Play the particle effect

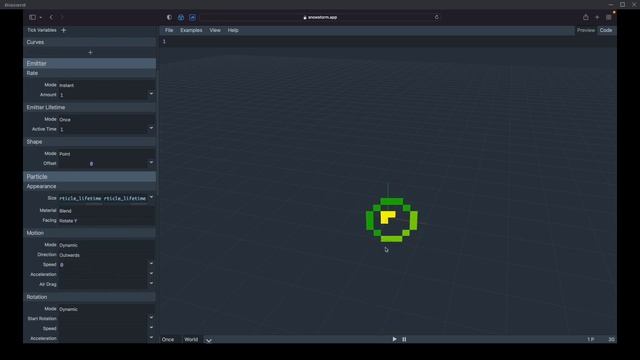pos(394,339)
